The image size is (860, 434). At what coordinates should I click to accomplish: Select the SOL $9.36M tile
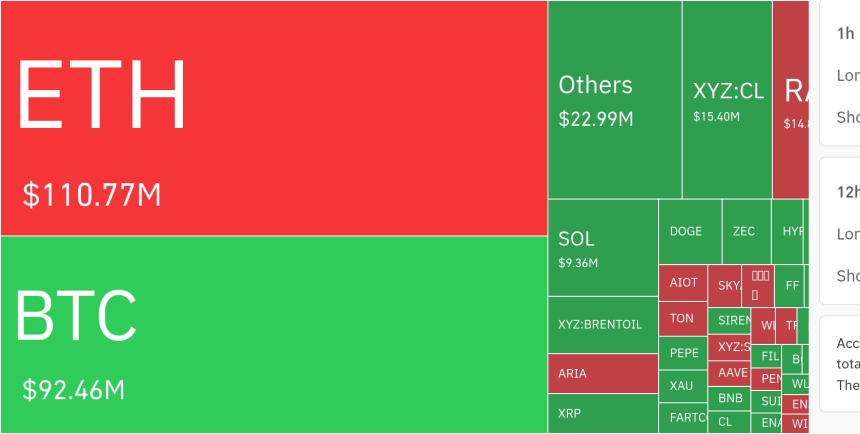602,248
